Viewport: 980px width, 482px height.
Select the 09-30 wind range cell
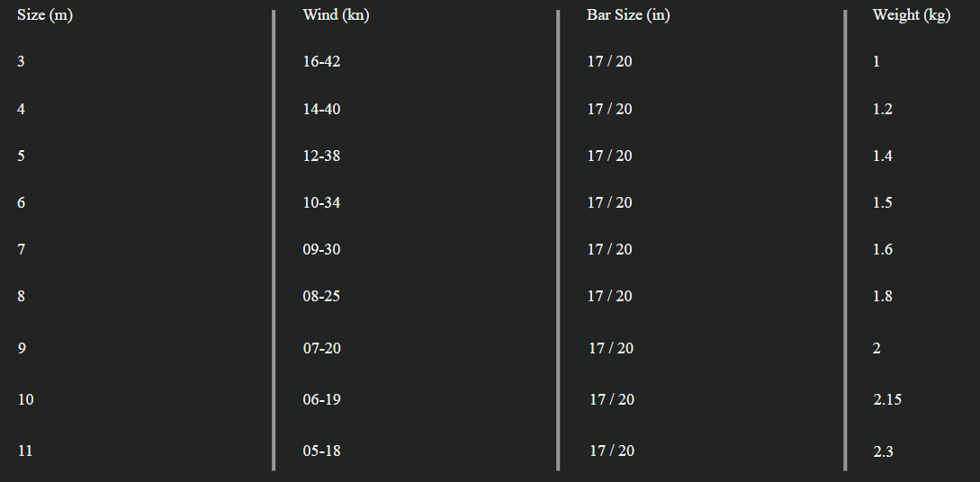pos(321,249)
